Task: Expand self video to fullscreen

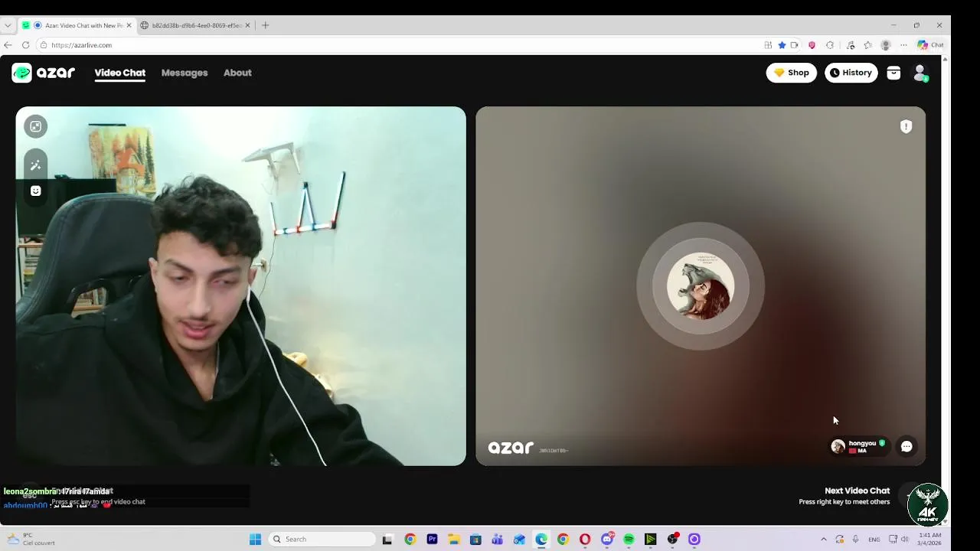Action: [36, 126]
